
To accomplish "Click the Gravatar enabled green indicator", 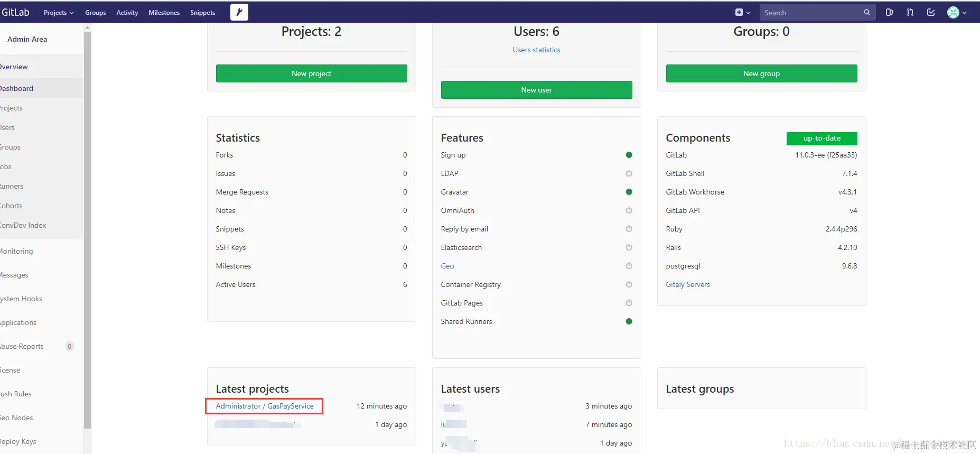I will 629,192.
